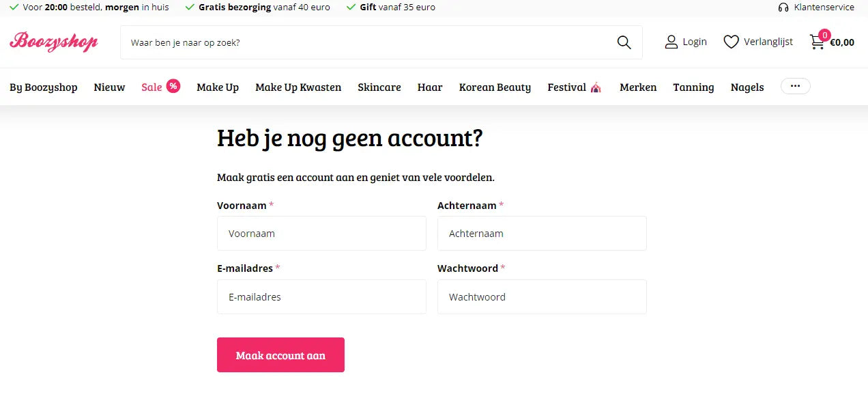This screenshot has width=868, height=403.
Task: Open the shopping cart icon
Action: pyautogui.click(x=816, y=42)
